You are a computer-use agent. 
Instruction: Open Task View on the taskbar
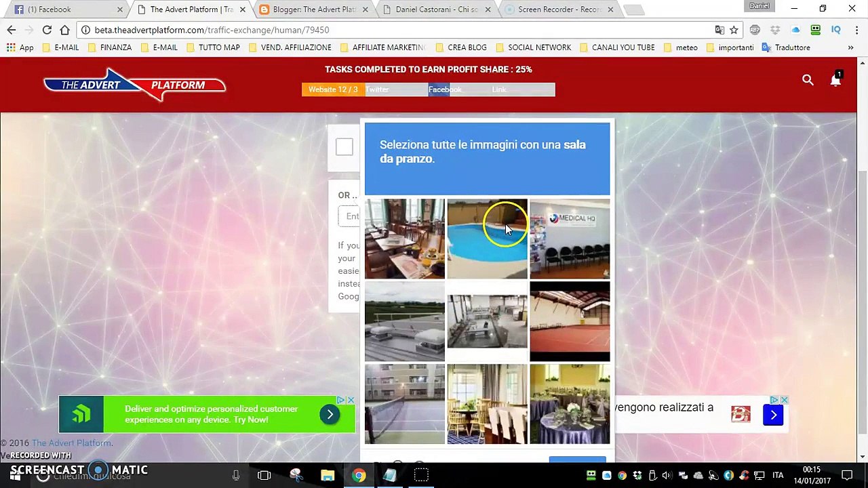[264, 475]
